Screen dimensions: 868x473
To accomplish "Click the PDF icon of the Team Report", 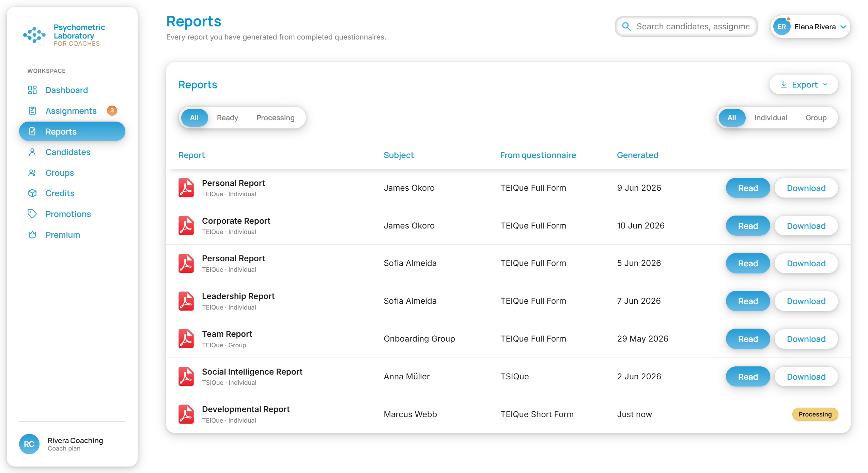I will (186, 339).
